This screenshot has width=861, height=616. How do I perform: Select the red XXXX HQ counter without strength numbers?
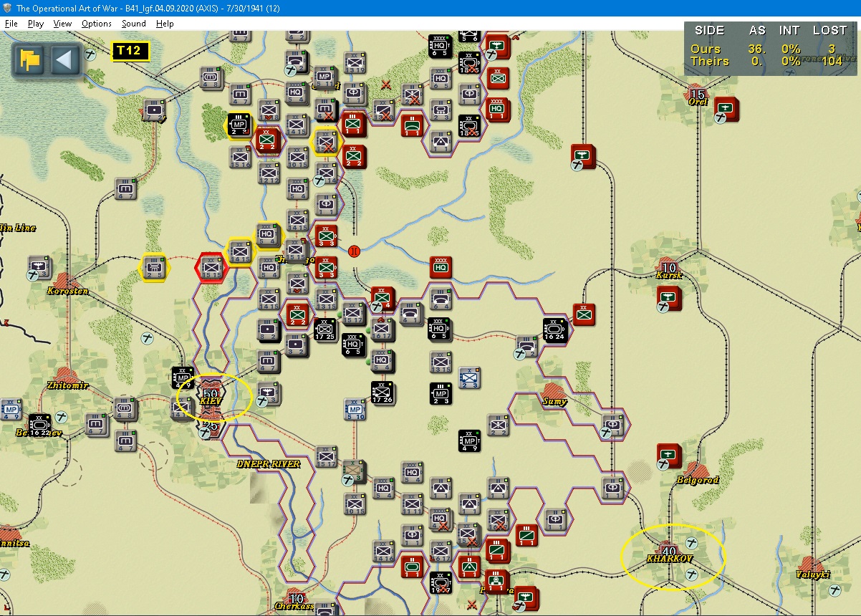click(441, 267)
